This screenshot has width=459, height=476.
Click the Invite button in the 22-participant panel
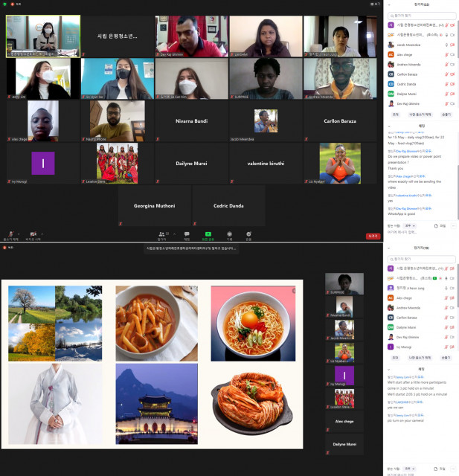click(x=395, y=115)
